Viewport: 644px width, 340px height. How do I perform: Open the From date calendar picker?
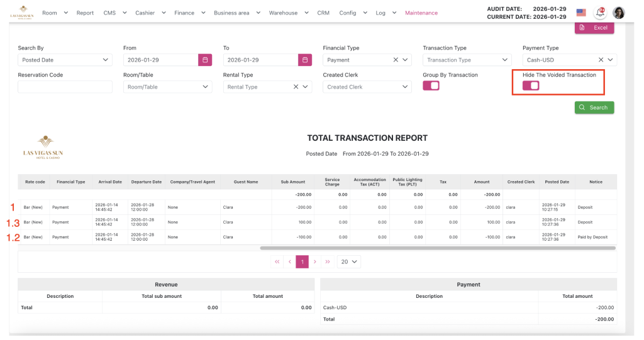point(205,60)
